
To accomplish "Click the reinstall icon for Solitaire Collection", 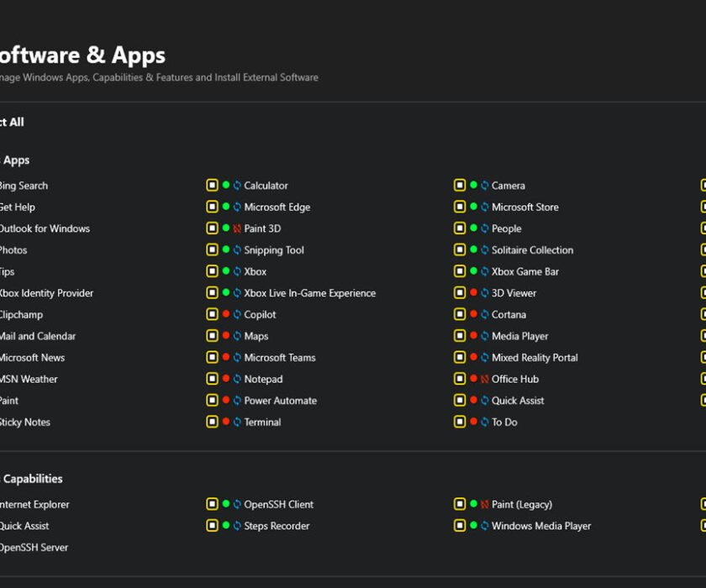I will (485, 250).
